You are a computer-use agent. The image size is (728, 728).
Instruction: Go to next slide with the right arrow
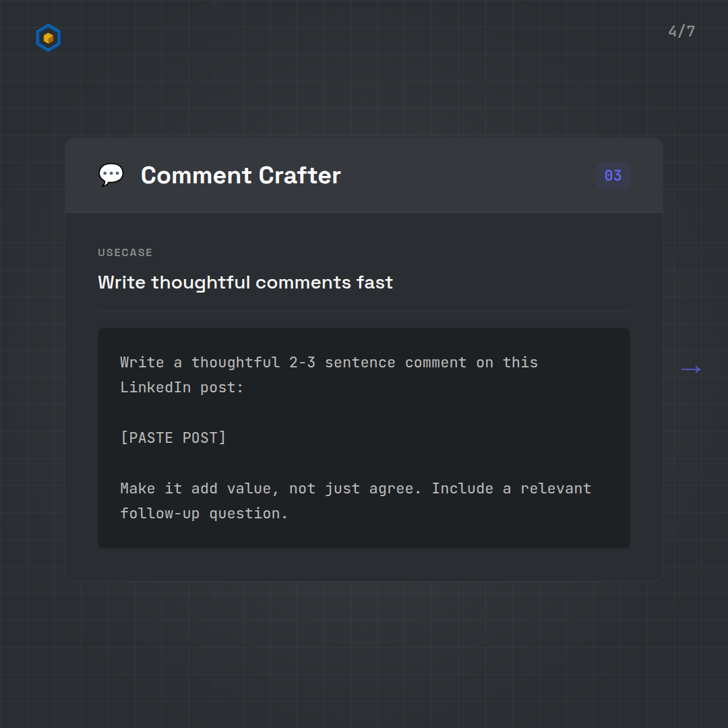pyautogui.click(x=691, y=369)
